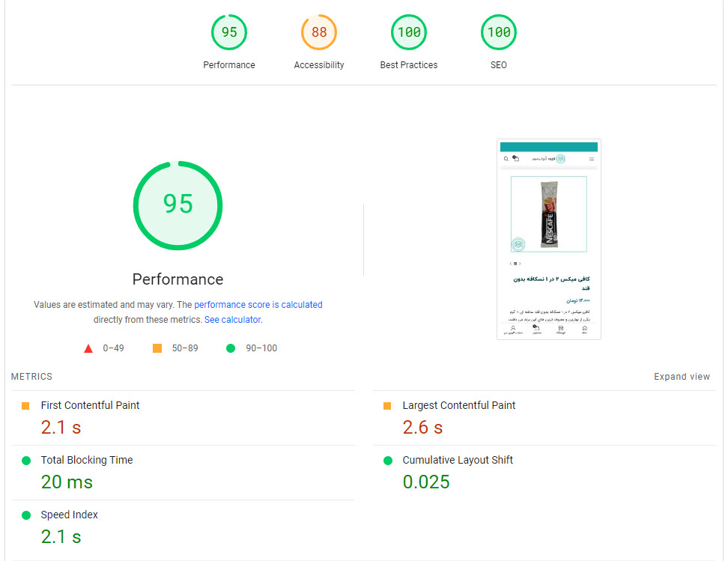Click the Performance score gauge (95) at top

[228, 32]
